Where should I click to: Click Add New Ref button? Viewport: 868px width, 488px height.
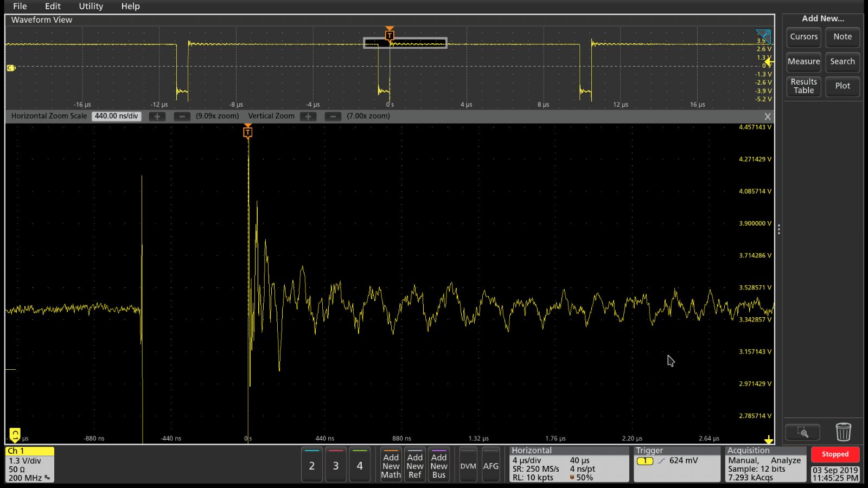[x=414, y=465]
